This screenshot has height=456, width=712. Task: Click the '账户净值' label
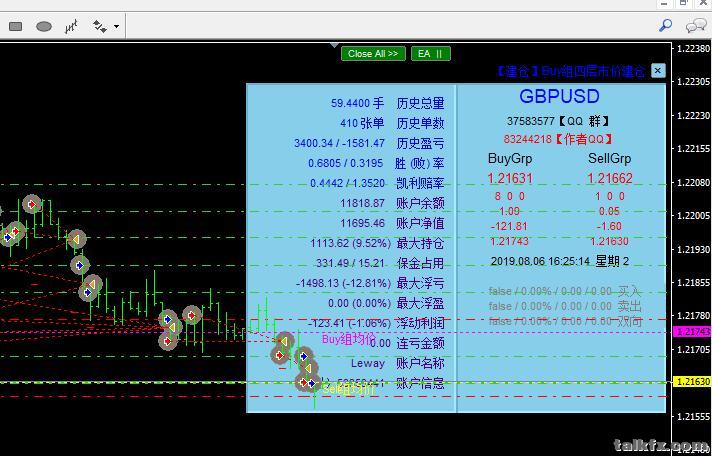pyautogui.click(x=420, y=223)
